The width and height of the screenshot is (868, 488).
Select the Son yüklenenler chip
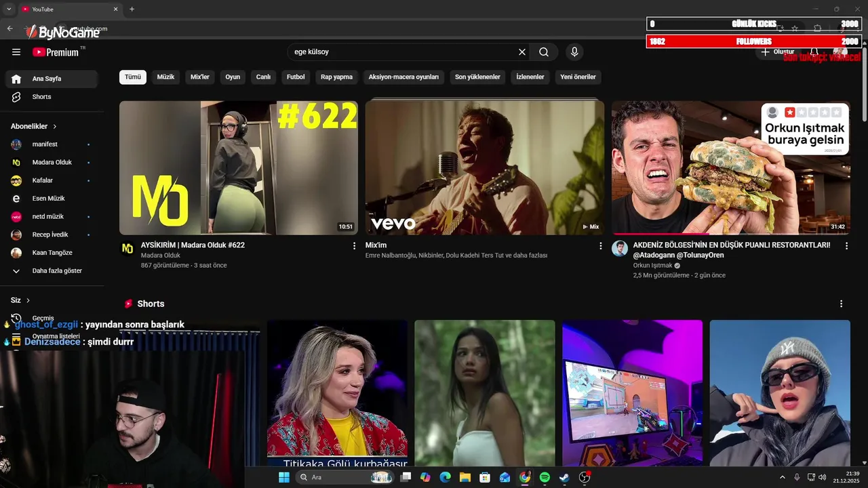[477, 77]
